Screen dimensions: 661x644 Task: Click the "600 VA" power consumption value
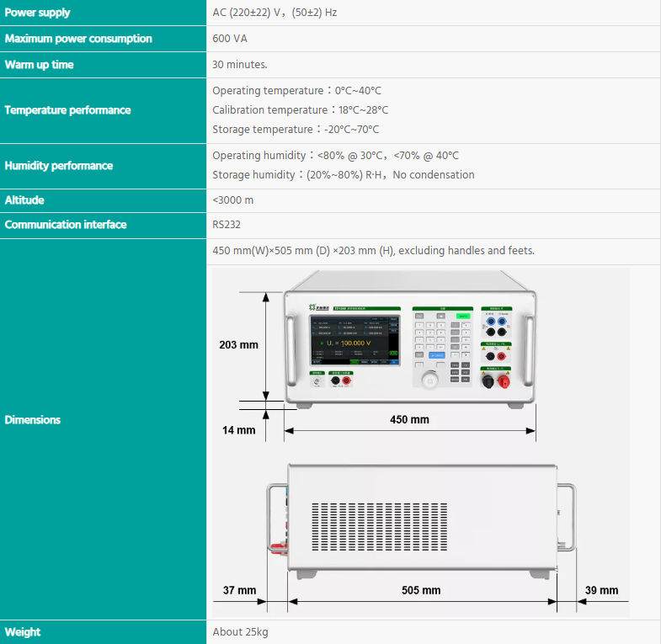click(x=230, y=39)
